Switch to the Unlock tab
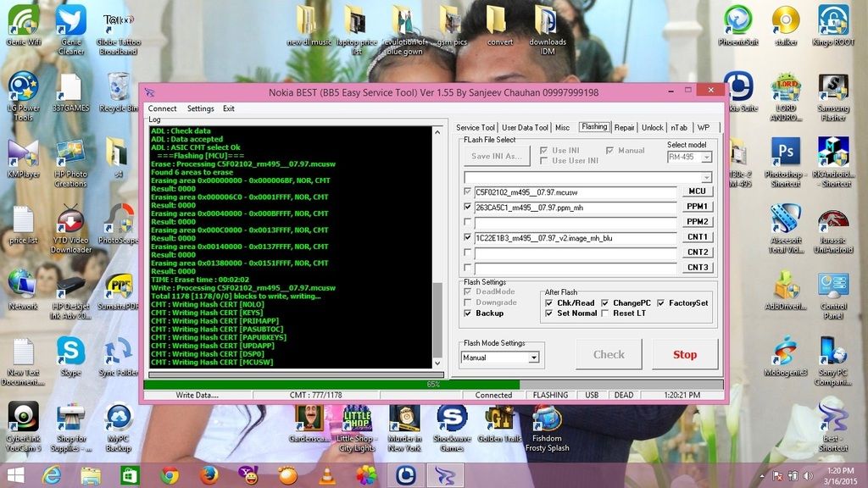Screen dimensions: 868x488 pyautogui.click(x=652, y=128)
